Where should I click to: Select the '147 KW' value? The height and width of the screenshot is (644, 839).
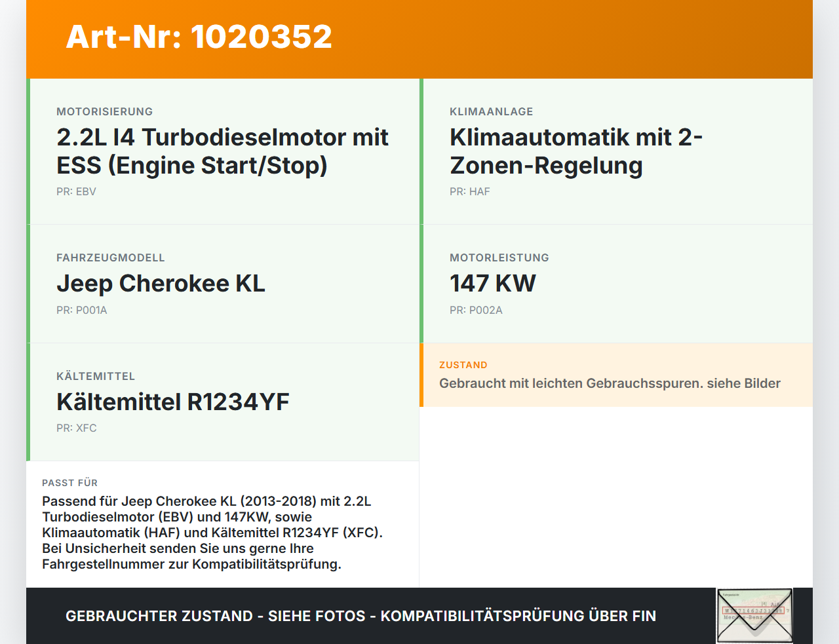[x=493, y=283]
